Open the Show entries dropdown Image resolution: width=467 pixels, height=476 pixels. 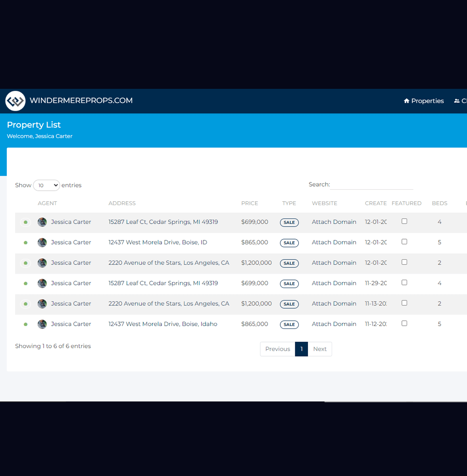click(x=46, y=185)
